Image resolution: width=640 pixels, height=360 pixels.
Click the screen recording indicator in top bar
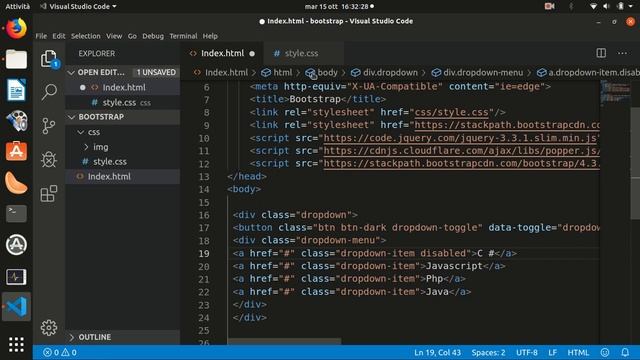549,6
